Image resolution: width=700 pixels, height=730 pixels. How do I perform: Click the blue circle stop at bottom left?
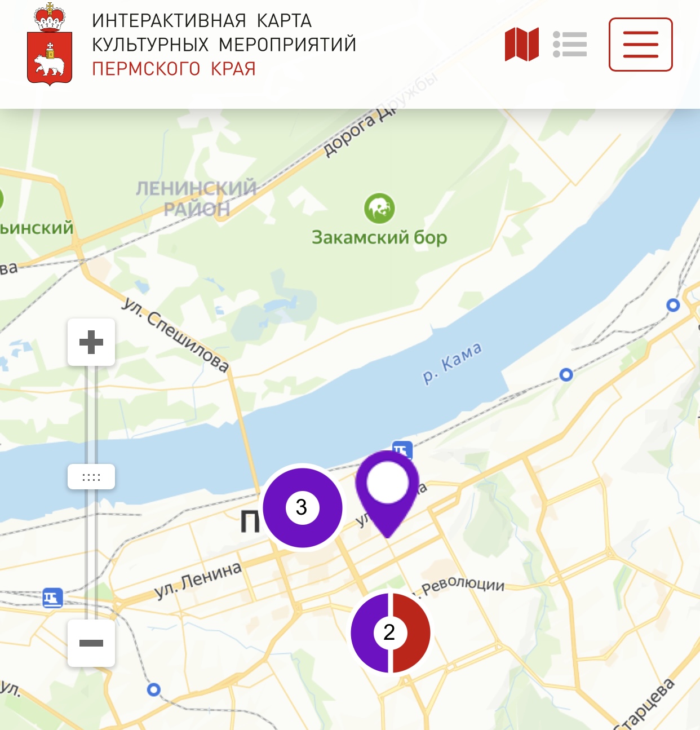coord(153,689)
